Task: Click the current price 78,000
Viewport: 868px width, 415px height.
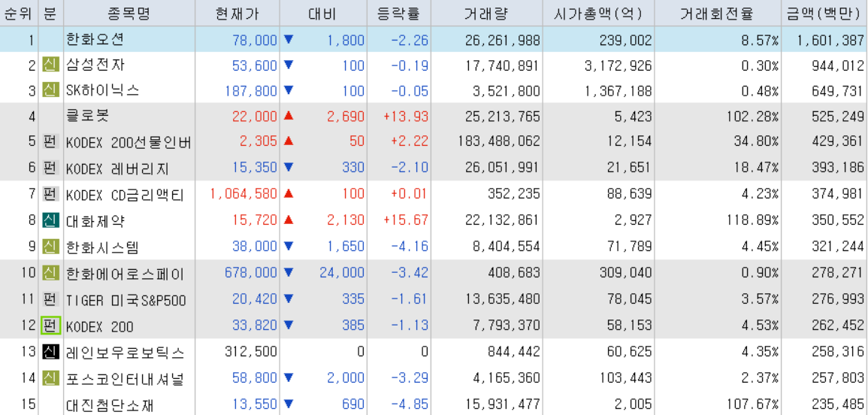Action: tap(255, 40)
